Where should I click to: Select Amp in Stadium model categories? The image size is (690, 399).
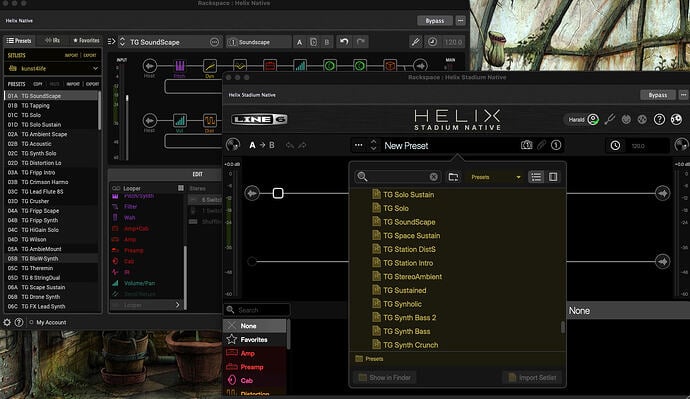click(x=255, y=353)
